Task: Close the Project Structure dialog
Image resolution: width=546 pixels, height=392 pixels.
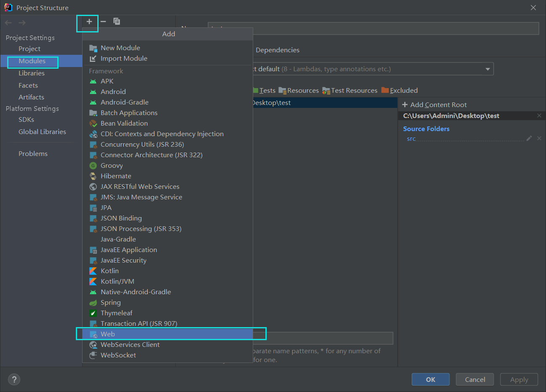Action: pos(533,8)
